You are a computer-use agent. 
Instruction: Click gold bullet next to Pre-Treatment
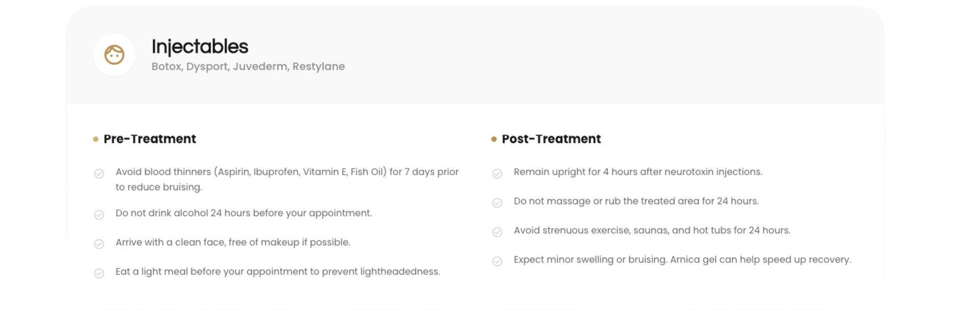pyautogui.click(x=95, y=139)
